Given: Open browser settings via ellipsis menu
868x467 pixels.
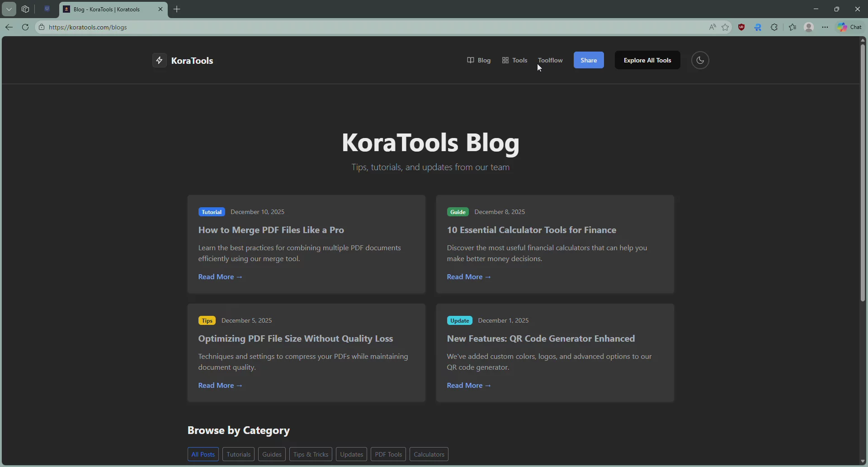Looking at the screenshot, I should 825,27.
